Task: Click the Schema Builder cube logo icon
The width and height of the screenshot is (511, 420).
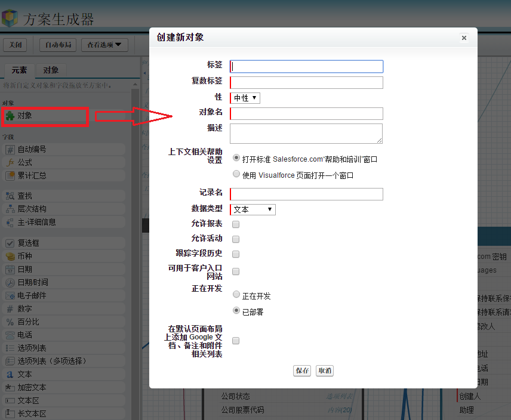Action: coord(10,18)
